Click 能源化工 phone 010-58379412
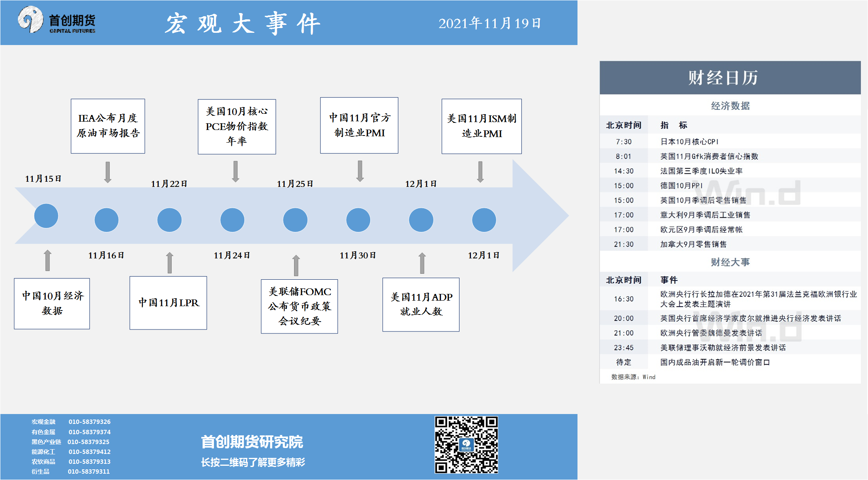 click(90, 452)
